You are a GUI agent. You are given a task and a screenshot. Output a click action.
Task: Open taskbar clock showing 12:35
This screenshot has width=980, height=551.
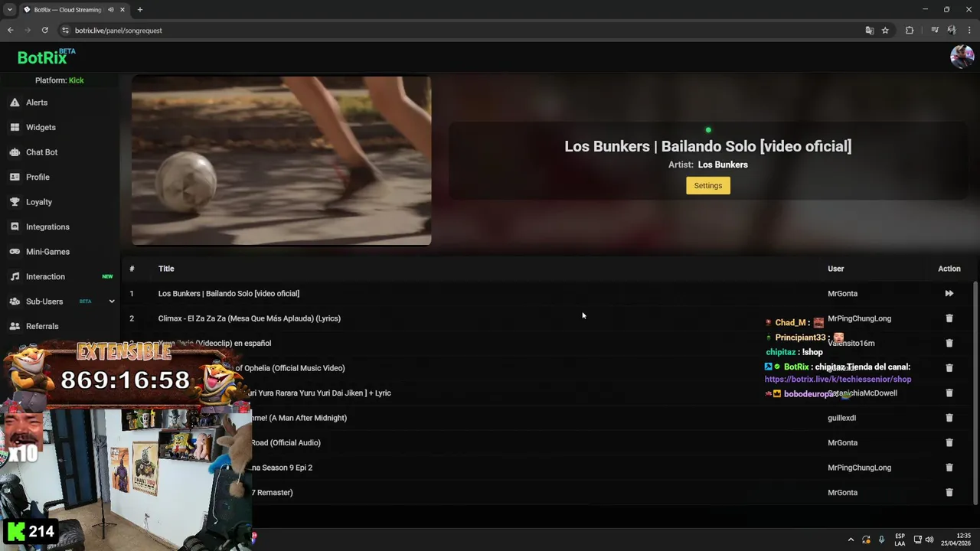coord(956,540)
